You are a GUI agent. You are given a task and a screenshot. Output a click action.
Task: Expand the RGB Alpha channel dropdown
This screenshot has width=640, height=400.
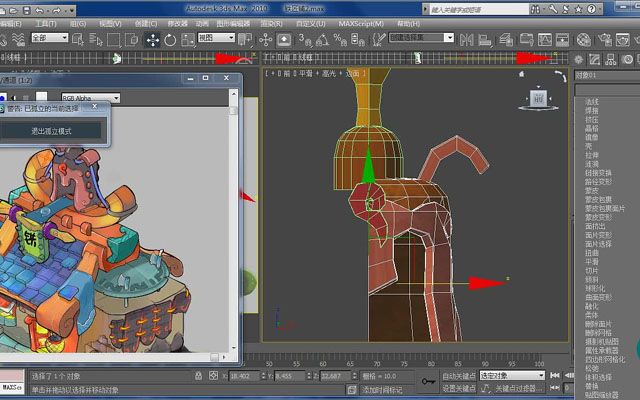pos(90,98)
